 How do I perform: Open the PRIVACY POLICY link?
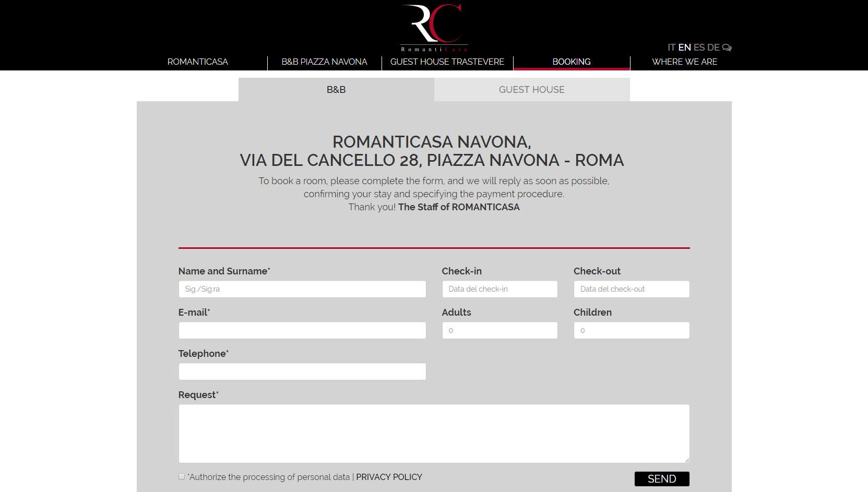pos(389,477)
